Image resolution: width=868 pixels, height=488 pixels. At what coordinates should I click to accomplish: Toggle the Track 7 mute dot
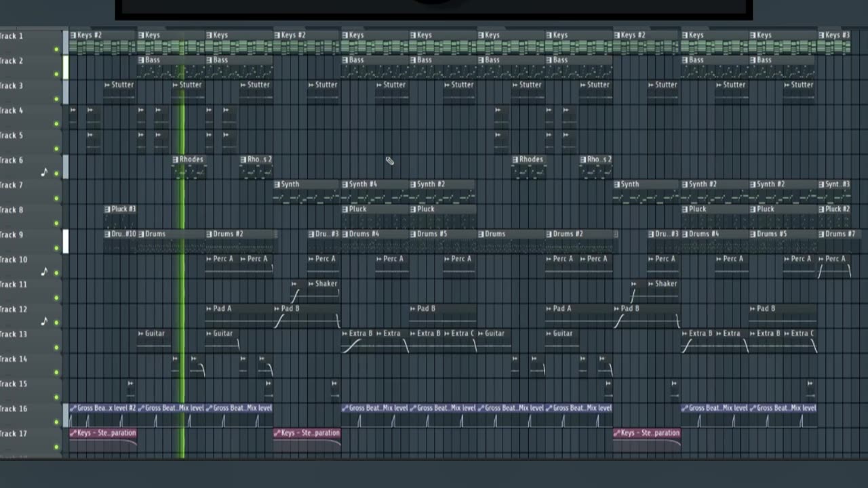pyautogui.click(x=56, y=199)
